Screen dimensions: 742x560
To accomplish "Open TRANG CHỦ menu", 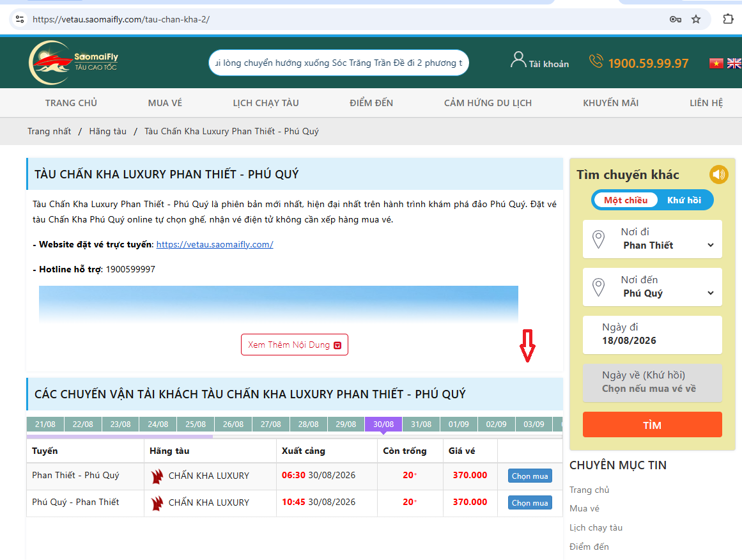I will (71, 103).
